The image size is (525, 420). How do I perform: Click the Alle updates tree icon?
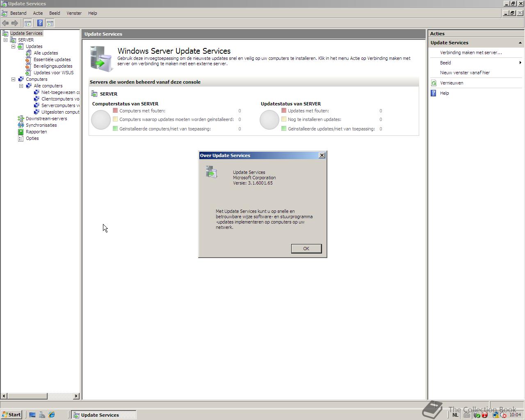click(x=28, y=53)
